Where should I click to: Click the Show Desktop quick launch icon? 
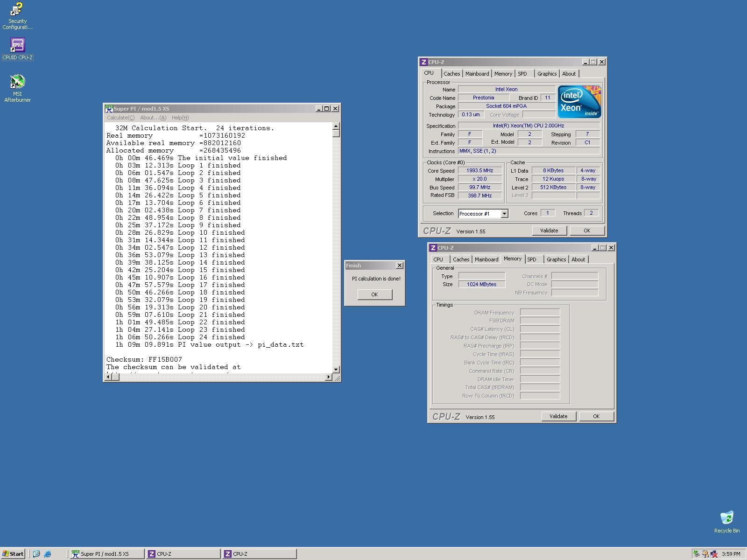pyautogui.click(x=36, y=554)
